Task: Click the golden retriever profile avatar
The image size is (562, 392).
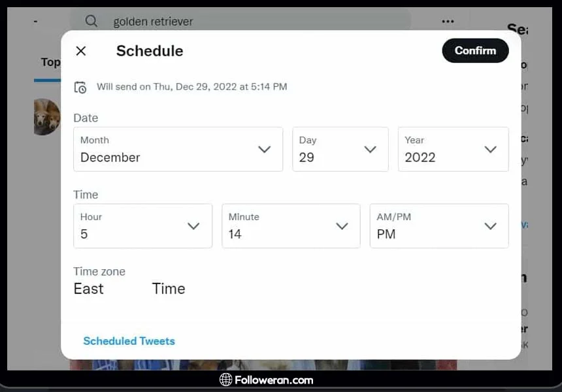Action: pyautogui.click(x=46, y=117)
